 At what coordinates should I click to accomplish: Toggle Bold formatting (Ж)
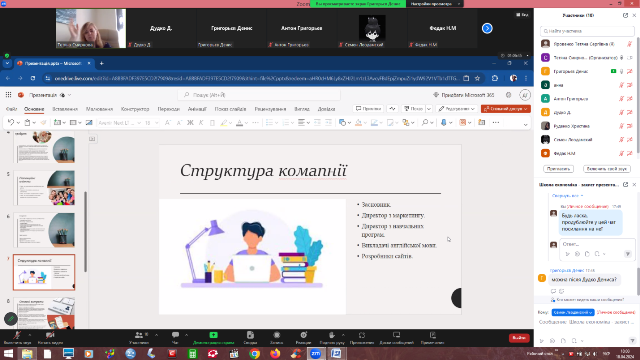[190, 122]
